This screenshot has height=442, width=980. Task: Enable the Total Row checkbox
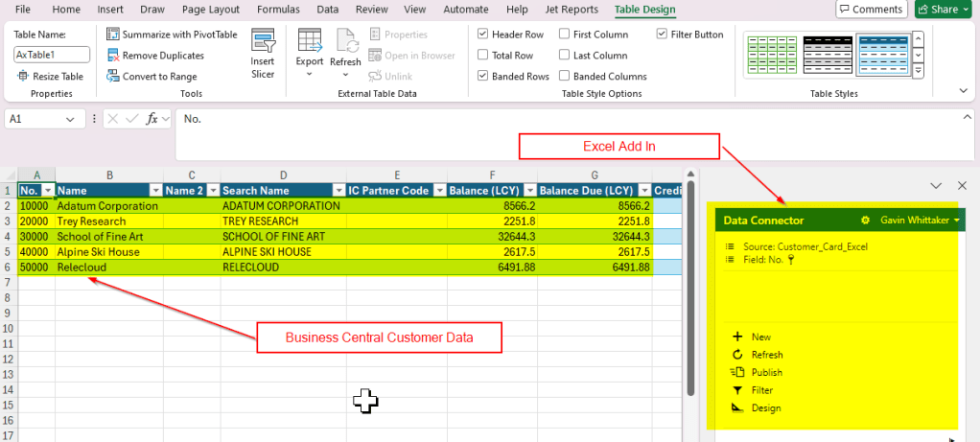coord(483,56)
